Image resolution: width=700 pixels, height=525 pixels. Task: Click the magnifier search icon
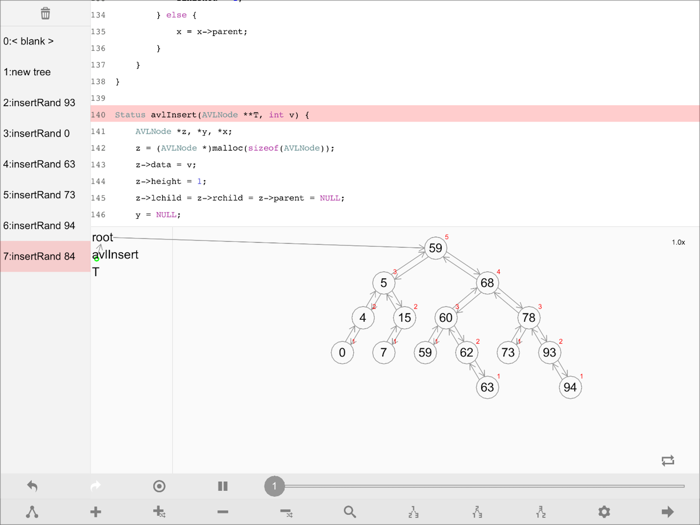click(x=350, y=512)
